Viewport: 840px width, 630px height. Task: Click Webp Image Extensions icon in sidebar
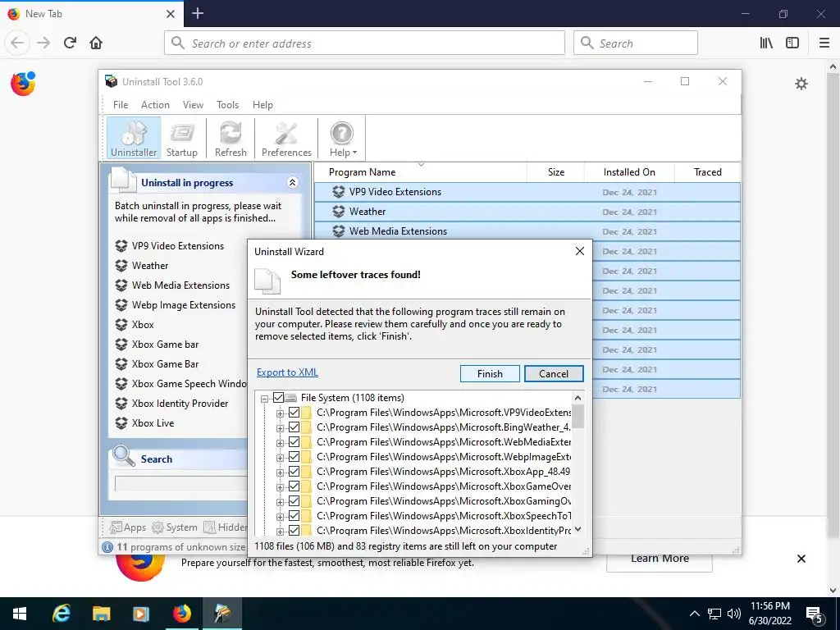pyautogui.click(x=121, y=305)
